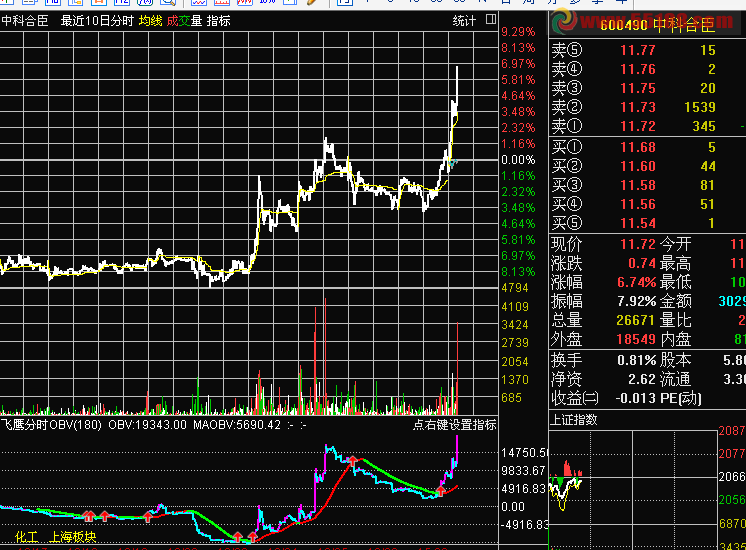Viewport: 746px width, 550px height.
Task: Click the 14750.5 OBV axis label
Action: point(524,452)
